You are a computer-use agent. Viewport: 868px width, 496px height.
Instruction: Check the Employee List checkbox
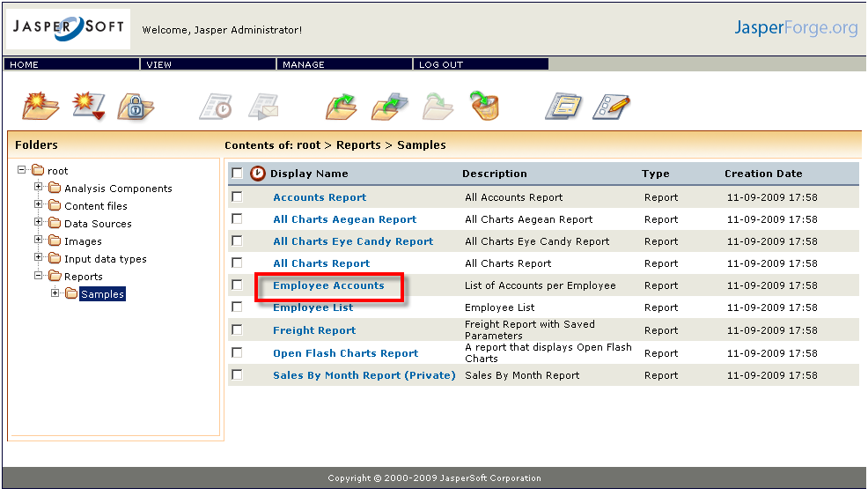(237, 307)
